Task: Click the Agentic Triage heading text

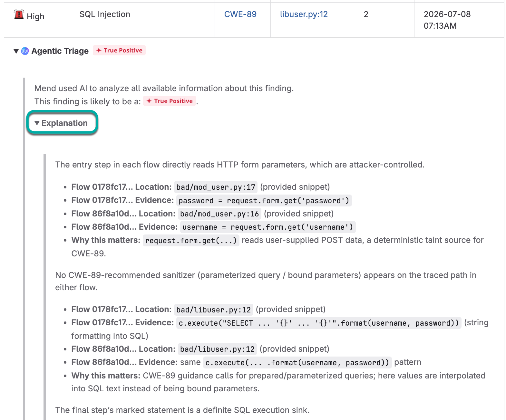Action: 60,51
